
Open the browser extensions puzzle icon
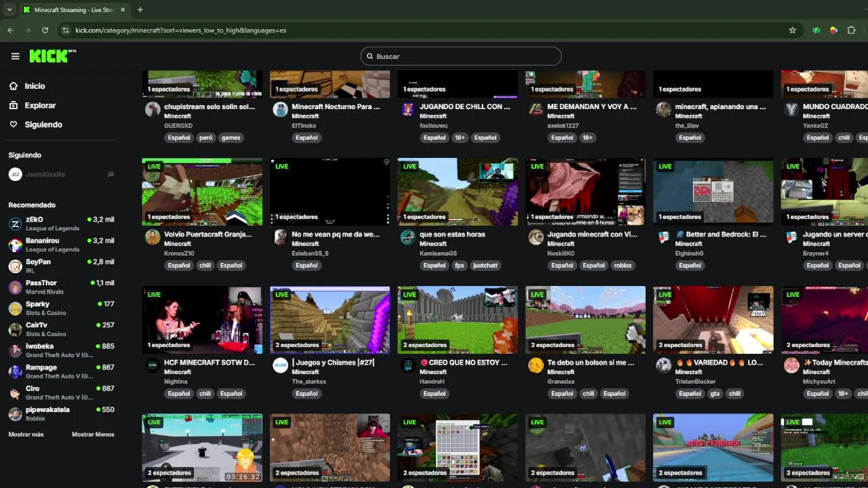[x=852, y=30]
